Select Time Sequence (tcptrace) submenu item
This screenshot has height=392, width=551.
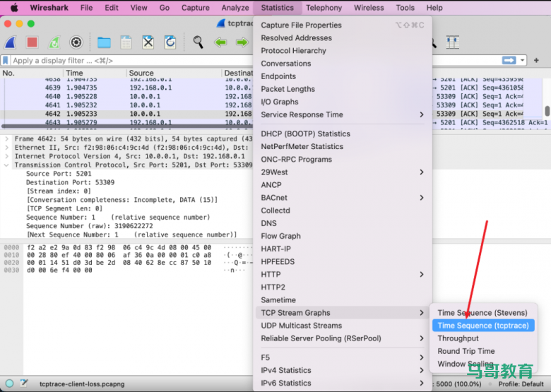(x=483, y=326)
